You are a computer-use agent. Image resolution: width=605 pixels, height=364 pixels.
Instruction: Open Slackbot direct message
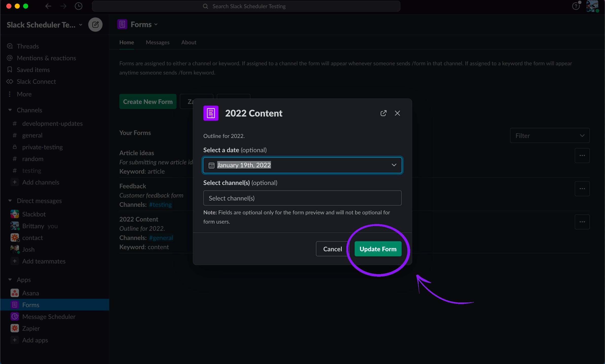click(34, 214)
